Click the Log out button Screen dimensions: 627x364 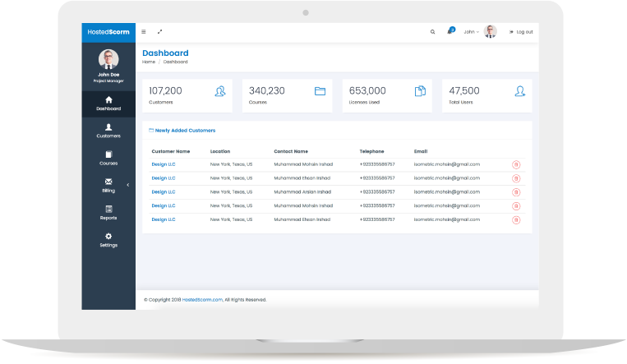pyautogui.click(x=522, y=32)
